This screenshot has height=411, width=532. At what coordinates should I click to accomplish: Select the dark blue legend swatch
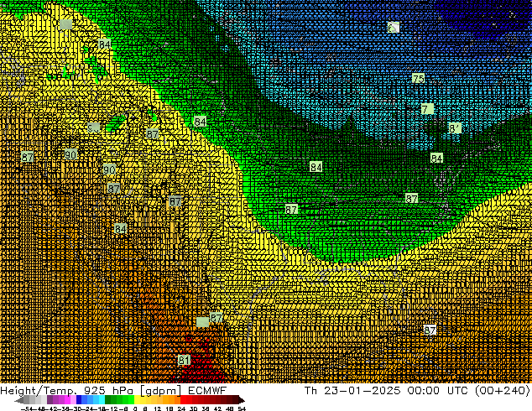[x=79, y=400]
